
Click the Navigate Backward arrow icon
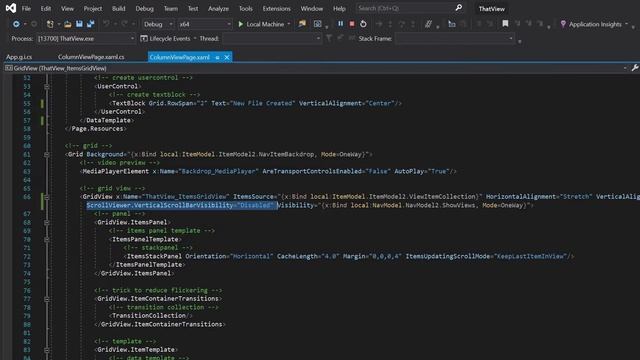[16, 24]
